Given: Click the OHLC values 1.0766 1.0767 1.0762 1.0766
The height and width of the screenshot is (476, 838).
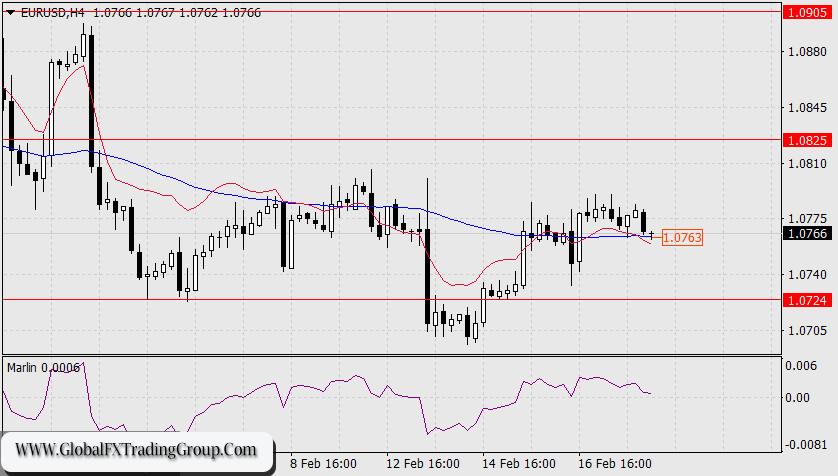Looking at the screenshot, I should pos(177,13).
